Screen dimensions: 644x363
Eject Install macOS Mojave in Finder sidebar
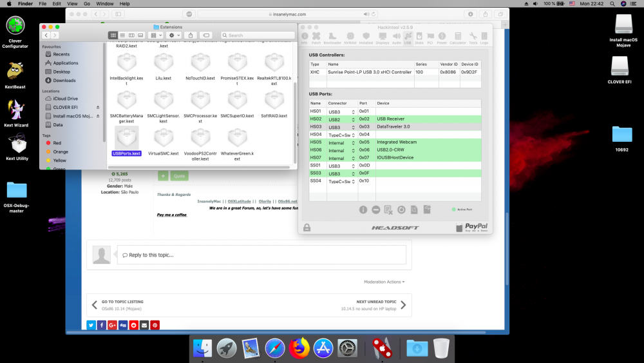tap(98, 116)
